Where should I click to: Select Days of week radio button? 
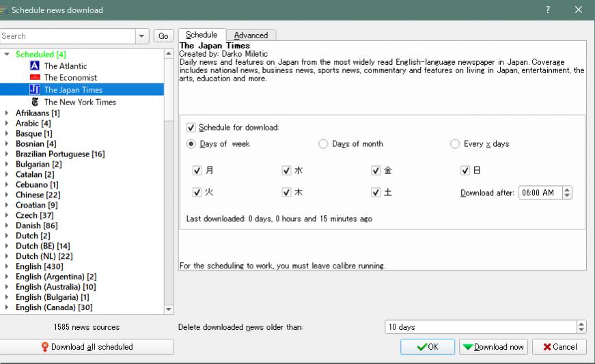(x=191, y=144)
